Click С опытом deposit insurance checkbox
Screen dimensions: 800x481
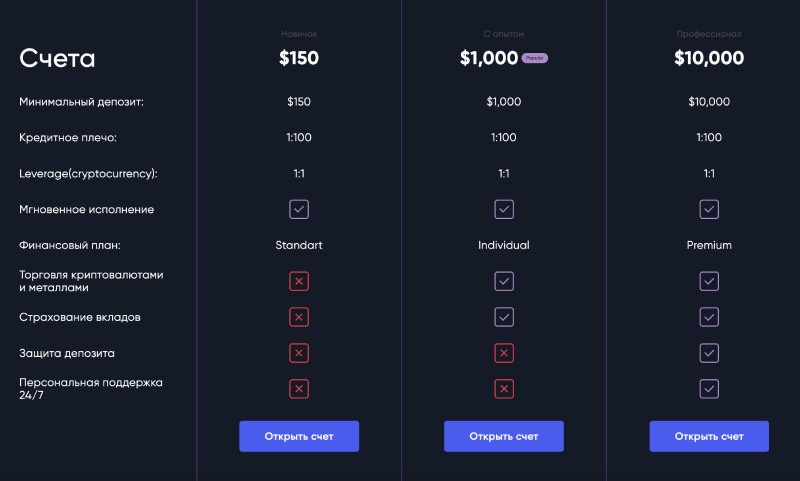(504, 317)
